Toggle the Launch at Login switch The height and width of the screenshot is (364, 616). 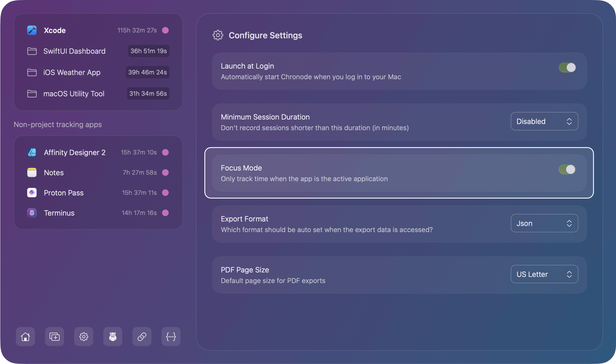pos(567,67)
